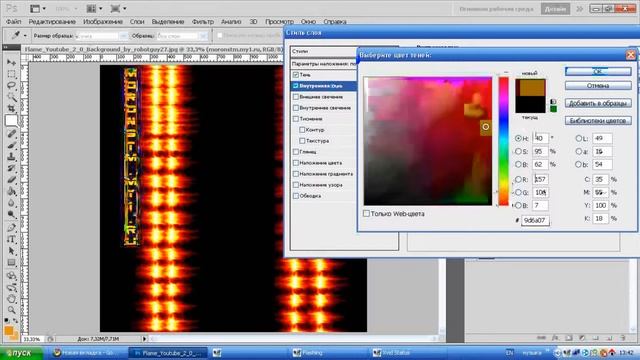
Task: Click the Отмена button
Action: [598, 86]
